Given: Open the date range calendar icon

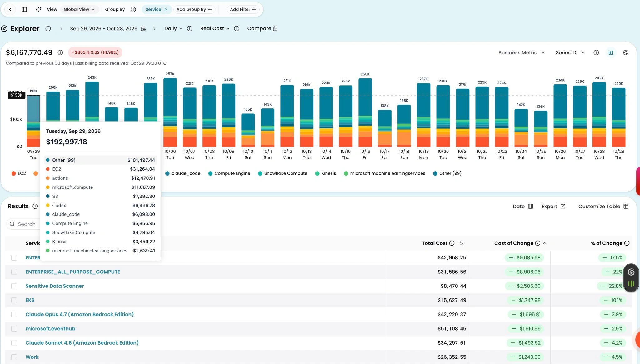Looking at the screenshot, I should point(143,28).
